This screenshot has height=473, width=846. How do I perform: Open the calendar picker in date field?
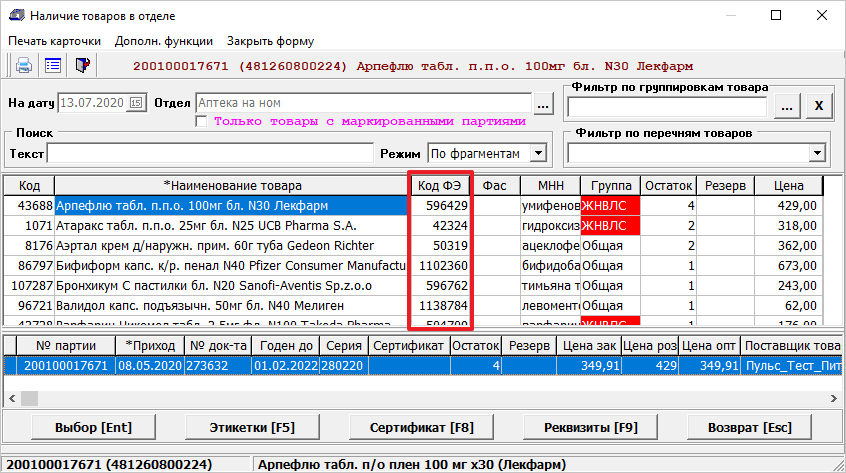coord(136,103)
